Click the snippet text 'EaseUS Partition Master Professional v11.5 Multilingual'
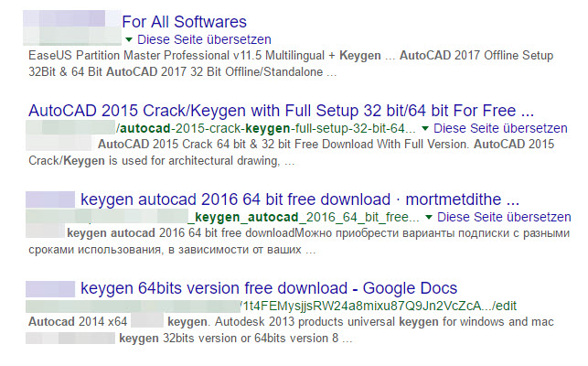Viewport: 588px width, 366px height. [176, 56]
